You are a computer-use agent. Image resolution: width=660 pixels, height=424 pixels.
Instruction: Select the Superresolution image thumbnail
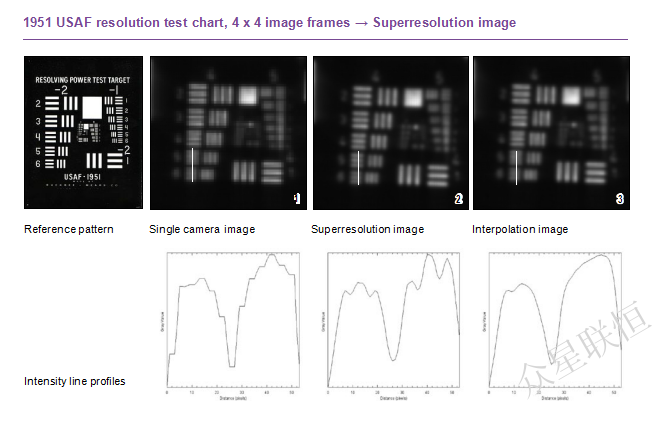click(390, 132)
